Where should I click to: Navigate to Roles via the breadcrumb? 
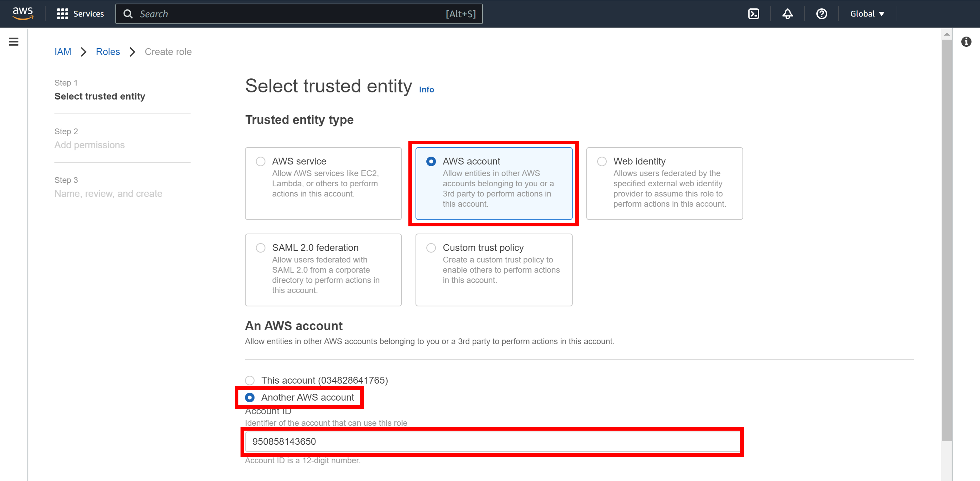(x=108, y=52)
